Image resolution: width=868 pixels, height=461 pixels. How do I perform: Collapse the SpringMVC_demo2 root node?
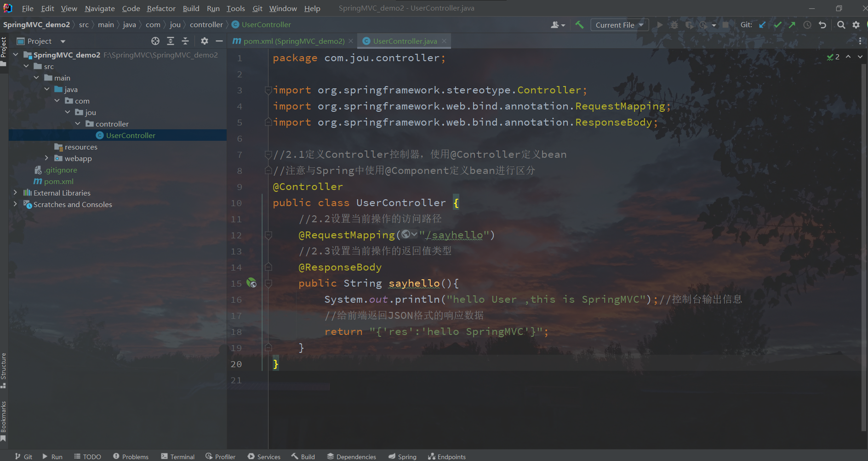[16, 55]
